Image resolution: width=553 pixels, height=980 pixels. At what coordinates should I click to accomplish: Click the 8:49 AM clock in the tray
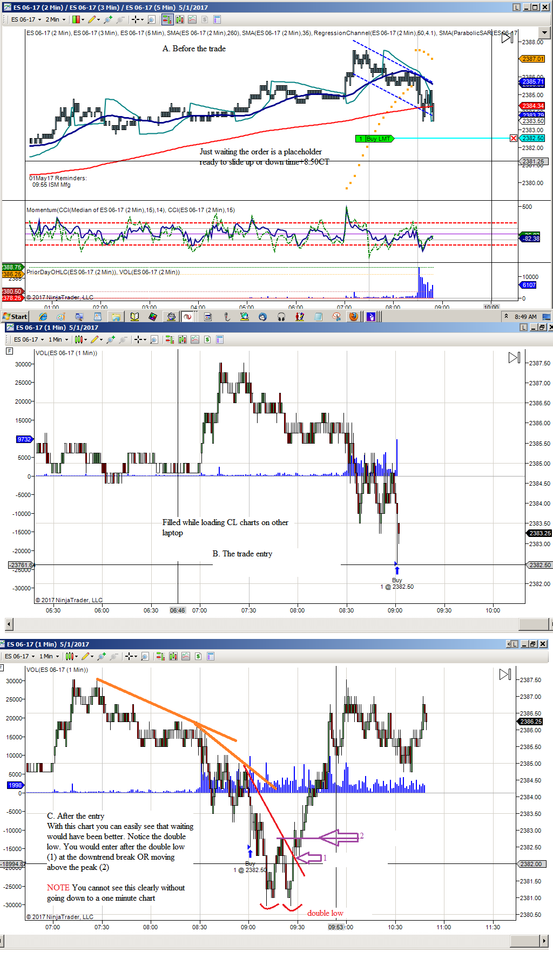(525, 317)
